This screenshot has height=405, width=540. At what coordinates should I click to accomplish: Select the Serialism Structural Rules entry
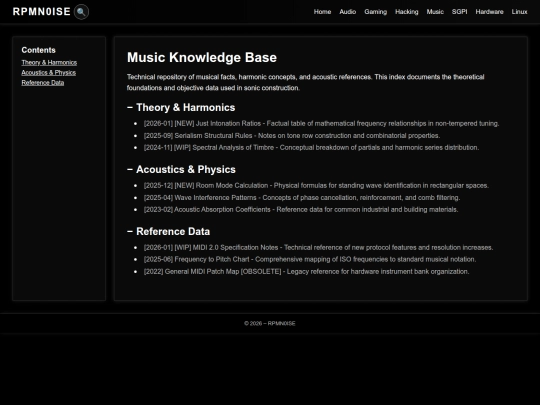click(x=292, y=136)
